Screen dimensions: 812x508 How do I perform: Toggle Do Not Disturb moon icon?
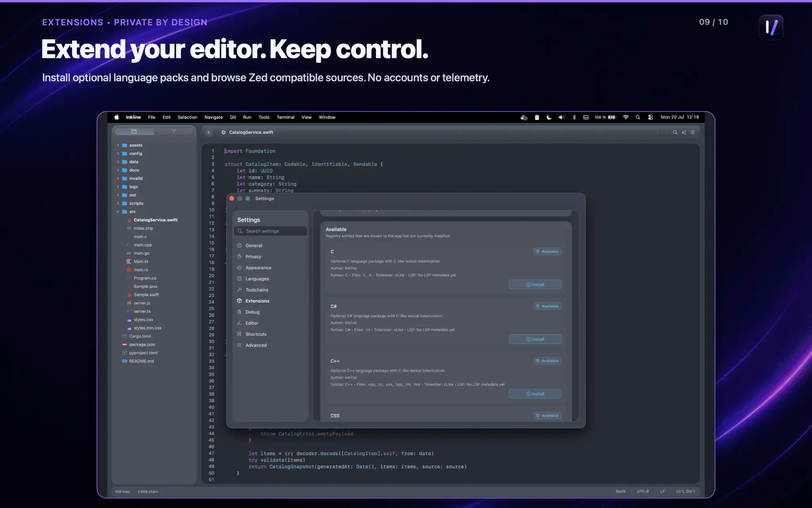tap(549, 117)
